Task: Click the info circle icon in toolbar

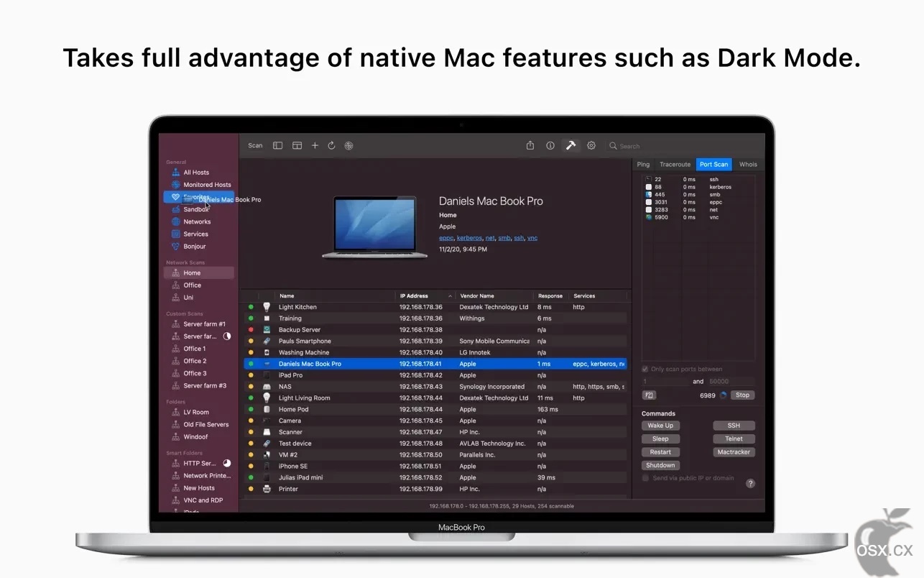Action: (x=550, y=145)
